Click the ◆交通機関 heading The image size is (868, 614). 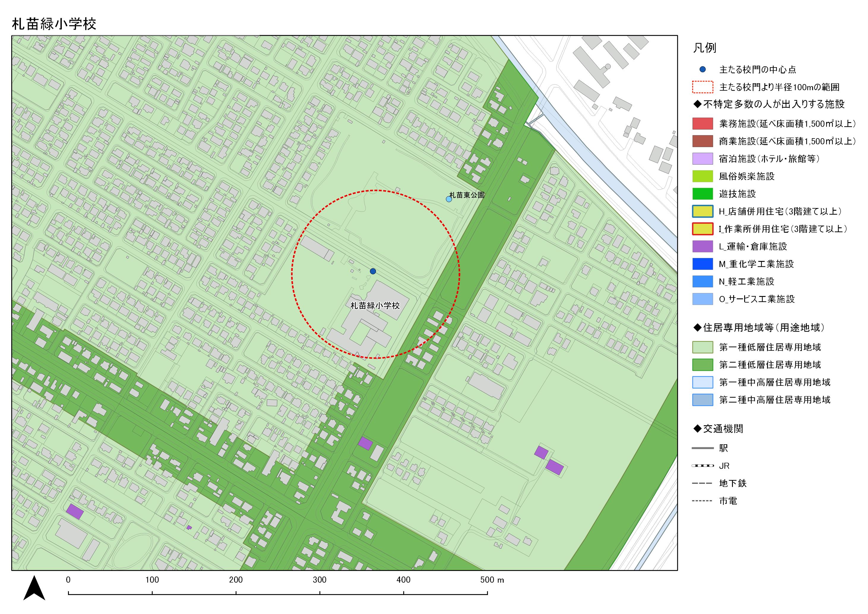tap(718, 429)
